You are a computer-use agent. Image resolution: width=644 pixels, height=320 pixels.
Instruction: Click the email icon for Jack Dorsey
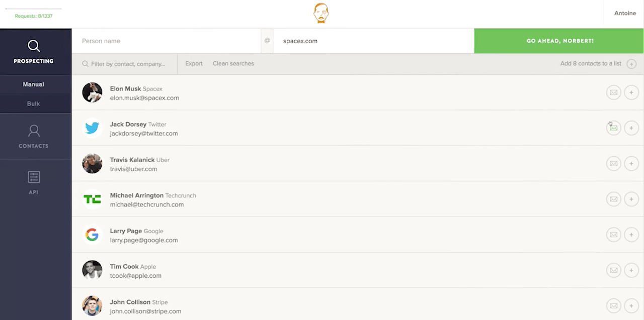tap(613, 128)
